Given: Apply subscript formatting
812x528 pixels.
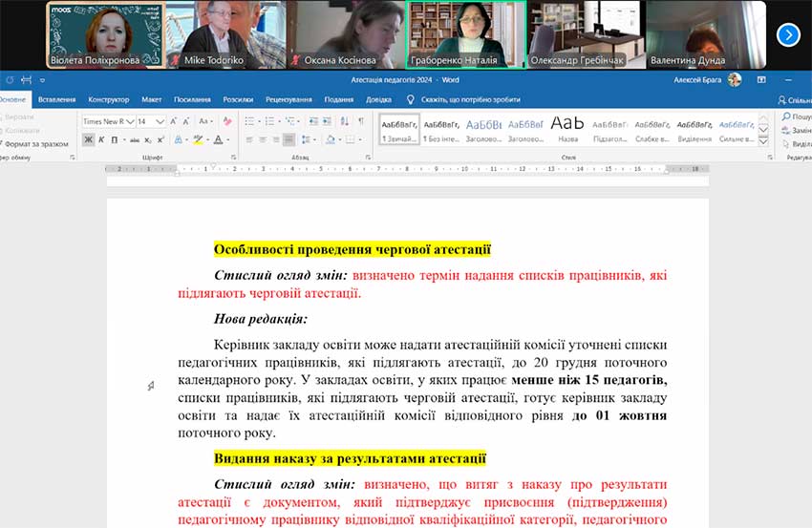Looking at the screenshot, I should click(148, 139).
